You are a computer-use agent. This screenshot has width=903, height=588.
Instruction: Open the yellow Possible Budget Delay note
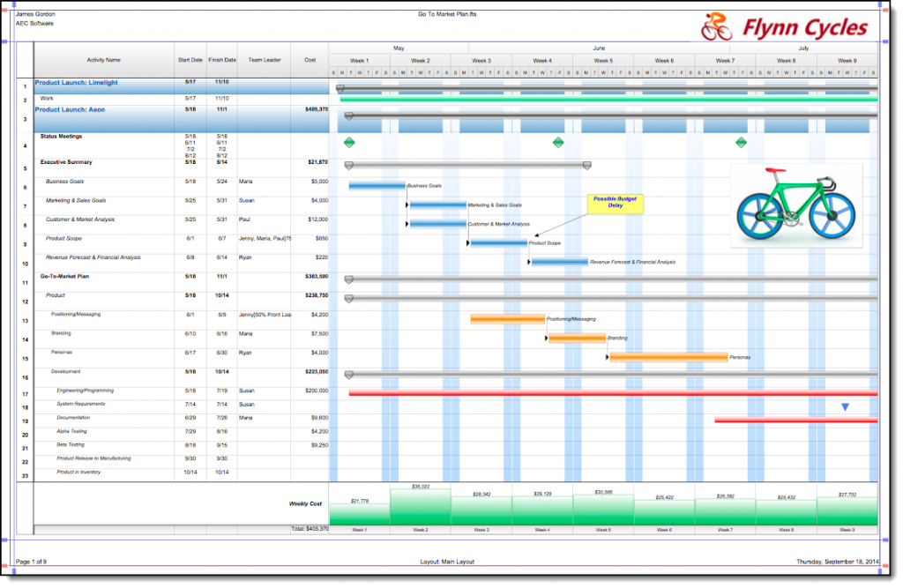[x=616, y=203]
